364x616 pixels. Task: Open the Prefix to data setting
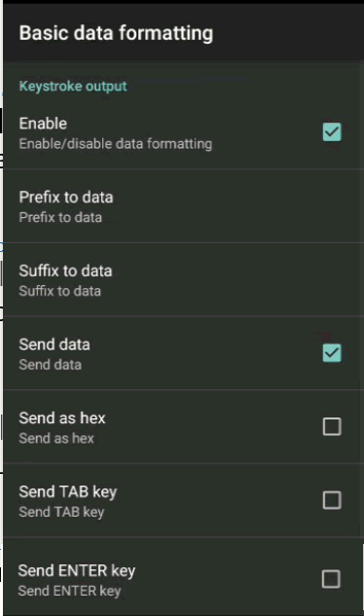click(183, 206)
